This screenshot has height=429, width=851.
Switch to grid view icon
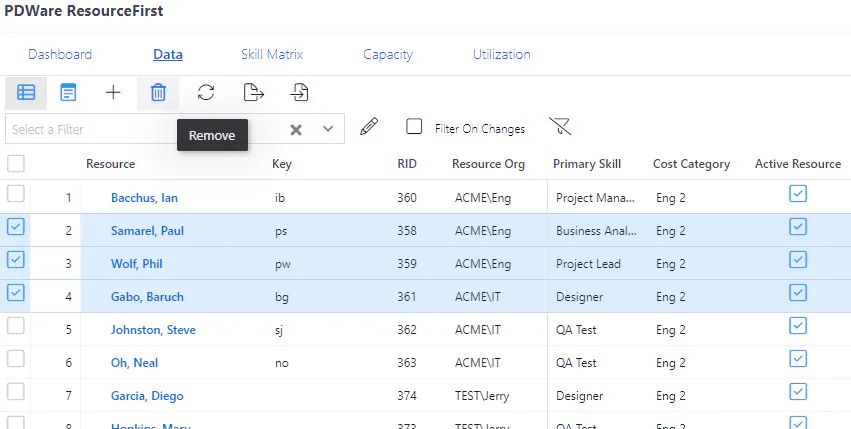tap(26, 93)
